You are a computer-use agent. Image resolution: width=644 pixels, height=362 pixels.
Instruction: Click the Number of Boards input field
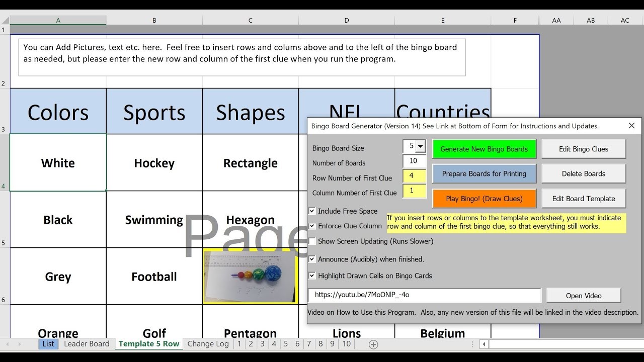tap(415, 161)
